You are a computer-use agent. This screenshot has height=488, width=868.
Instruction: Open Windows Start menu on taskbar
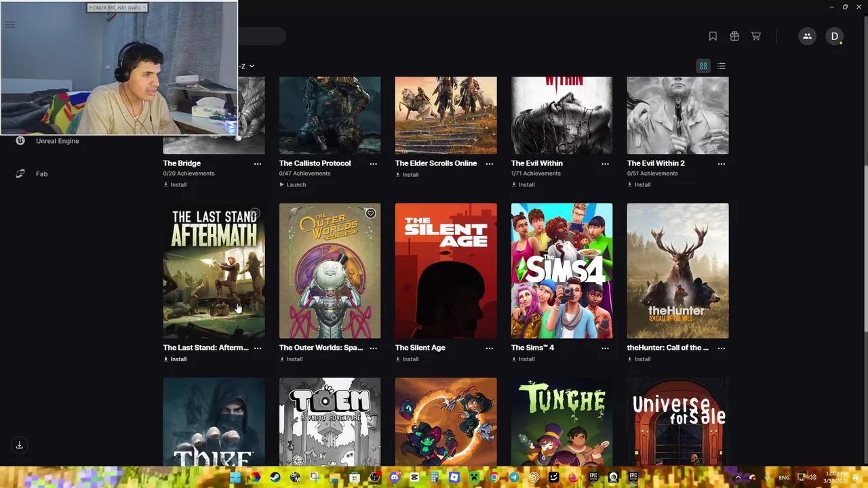coord(235,477)
